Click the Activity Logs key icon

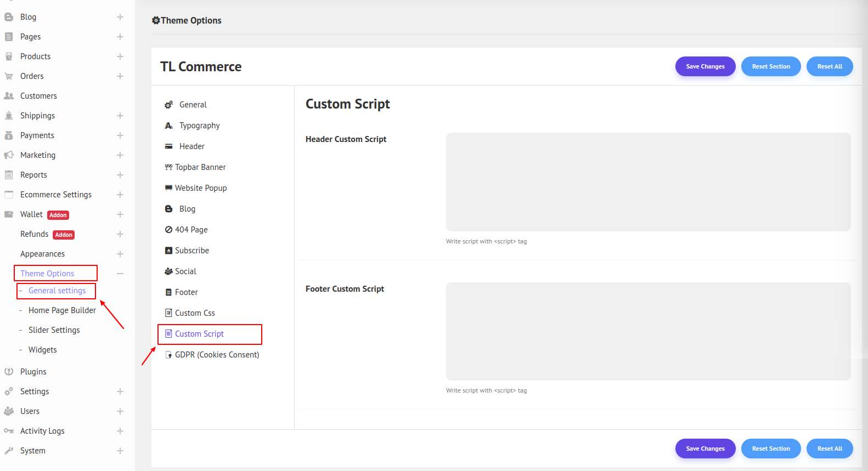(x=9, y=431)
